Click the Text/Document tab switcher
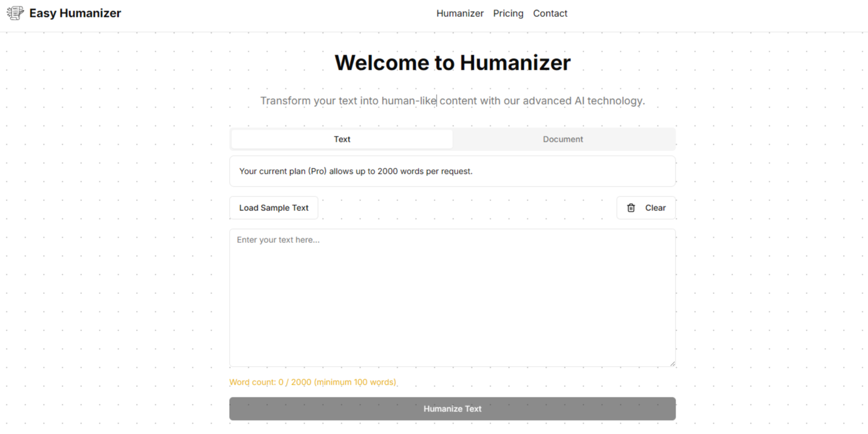The image size is (868, 434). click(x=452, y=139)
